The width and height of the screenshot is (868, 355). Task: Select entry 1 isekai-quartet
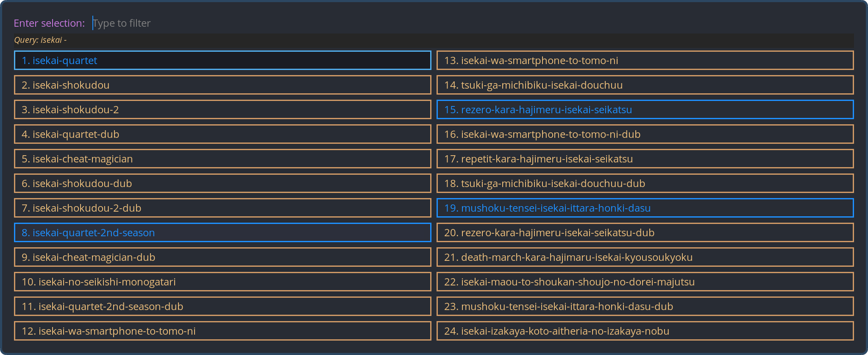(223, 60)
